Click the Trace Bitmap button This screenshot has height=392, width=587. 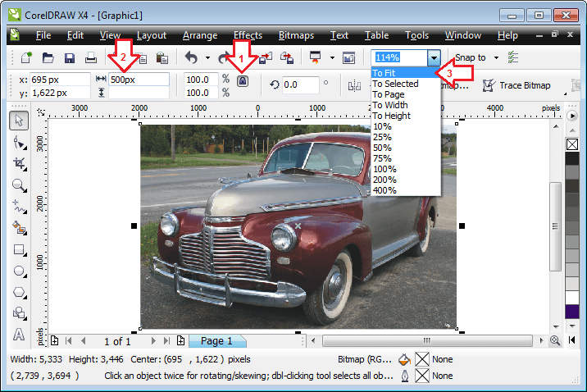click(x=516, y=85)
